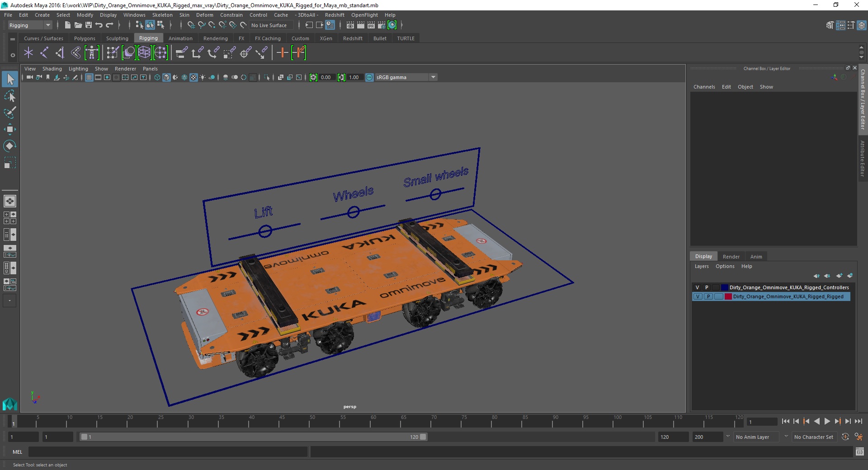Select the Scale tool in toolbox
Viewport: 868px width, 470px height.
10,162
